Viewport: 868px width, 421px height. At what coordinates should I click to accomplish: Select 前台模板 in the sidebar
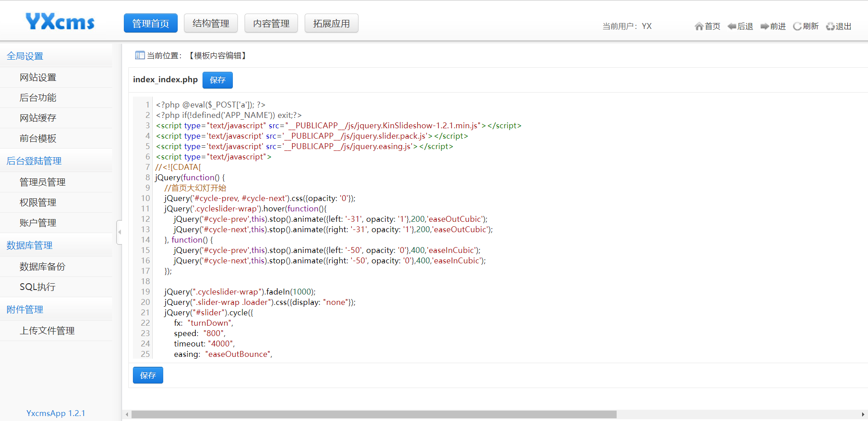point(56,138)
